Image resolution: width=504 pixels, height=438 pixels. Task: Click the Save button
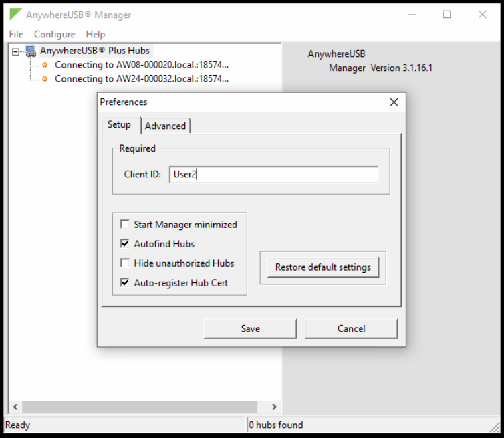(251, 328)
